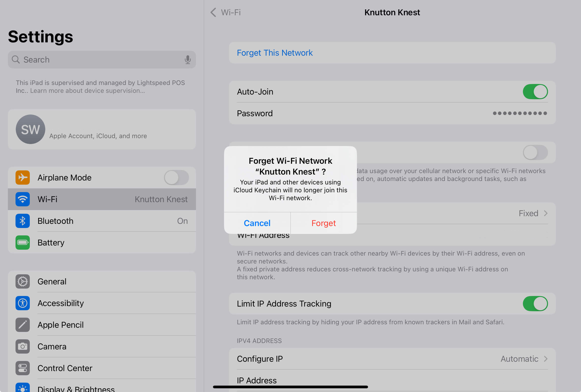
Task: Confirm with red Forget button
Action: pos(323,223)
